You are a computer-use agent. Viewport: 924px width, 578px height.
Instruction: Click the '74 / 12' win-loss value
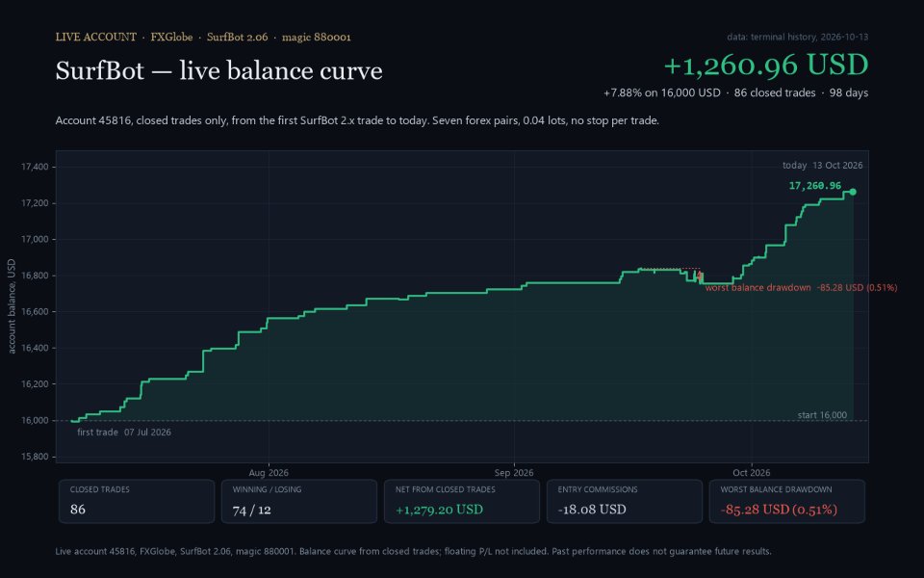tap(251, 510)
